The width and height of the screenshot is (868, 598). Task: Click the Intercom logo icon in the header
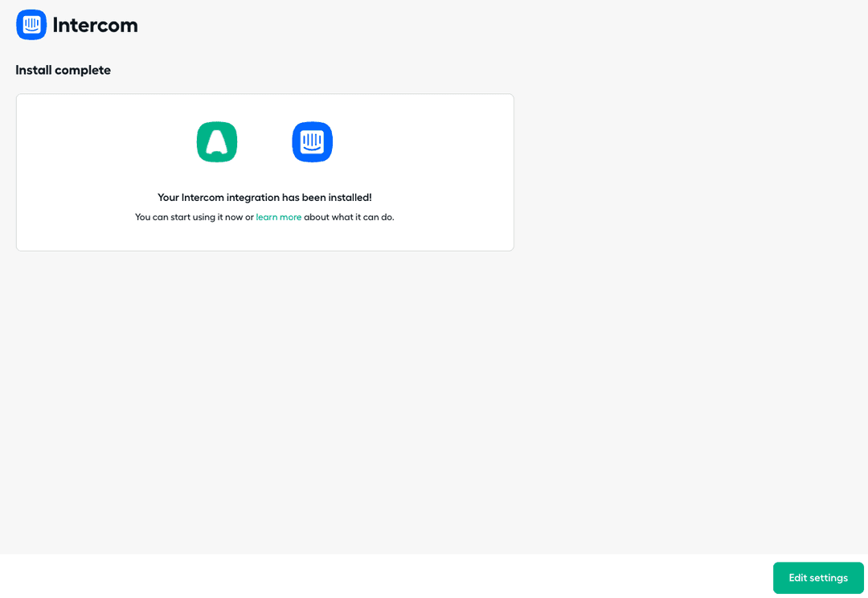tap(31, 25)
